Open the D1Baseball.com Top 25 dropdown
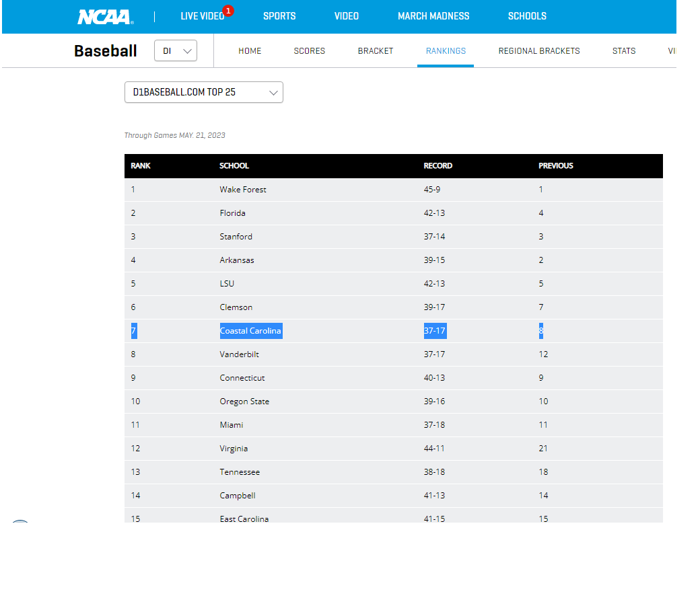700x608 pixels. pos(204,92)
